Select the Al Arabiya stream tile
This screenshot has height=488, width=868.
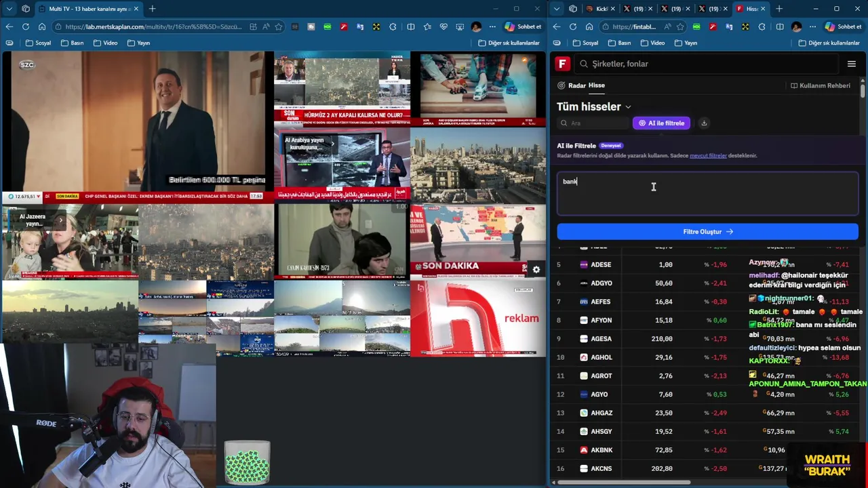click(x=342, y=165)
